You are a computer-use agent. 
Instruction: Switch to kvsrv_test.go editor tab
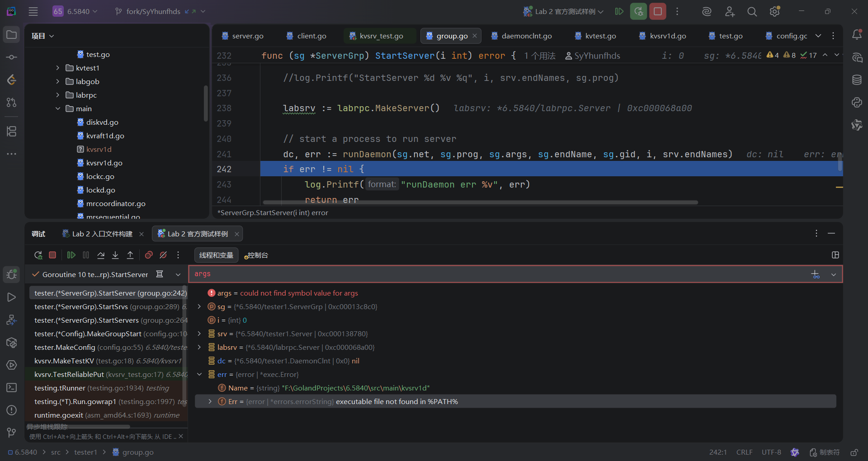click(x=381, y=36)
